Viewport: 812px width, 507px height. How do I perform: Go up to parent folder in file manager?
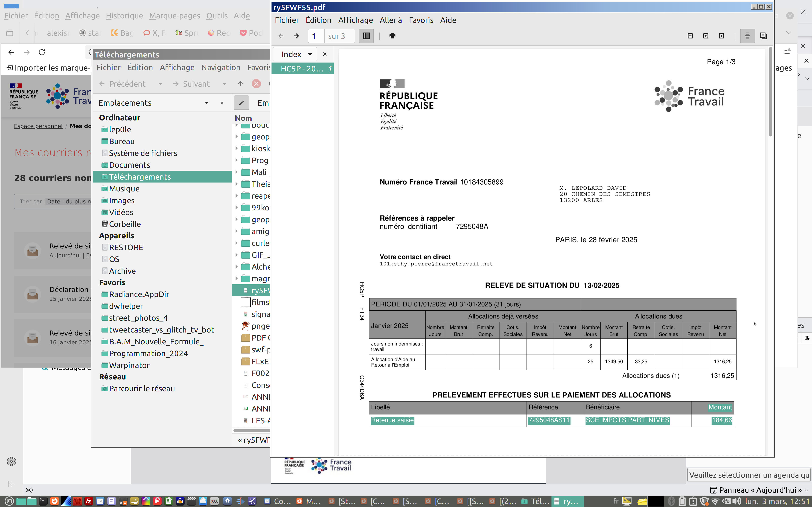point(241,84)
